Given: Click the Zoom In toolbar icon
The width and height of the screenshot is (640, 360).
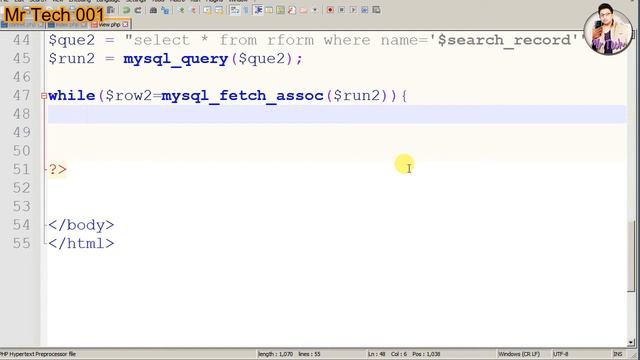Looking at the screenshot, I should [x=181, y=10].
